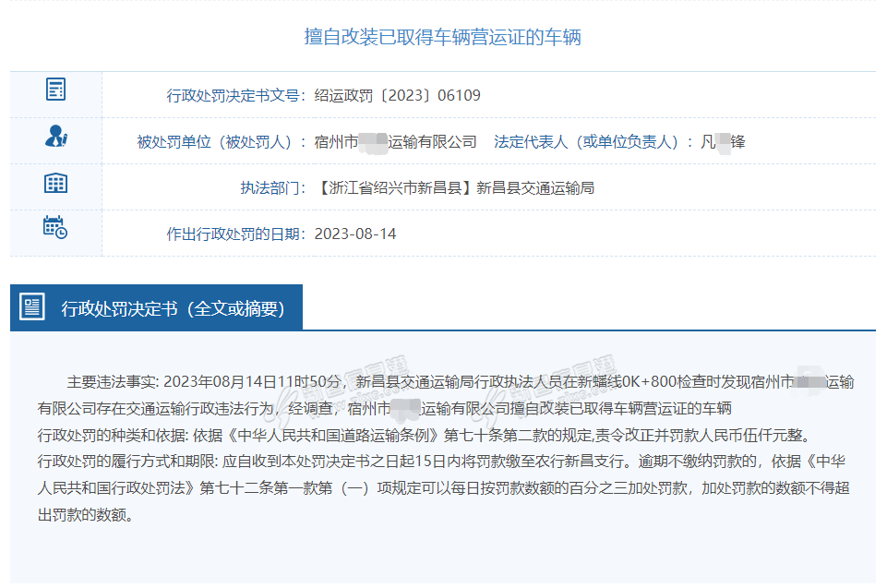Click the document icon beside the decision number
This screenshot has width=887, height=588.
(x=56, y=90)
